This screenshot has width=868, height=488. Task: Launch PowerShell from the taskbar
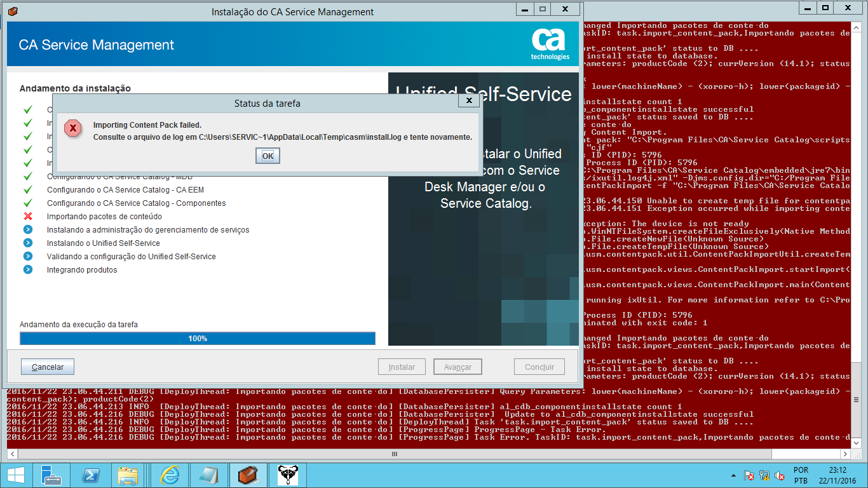coord(91,475)
